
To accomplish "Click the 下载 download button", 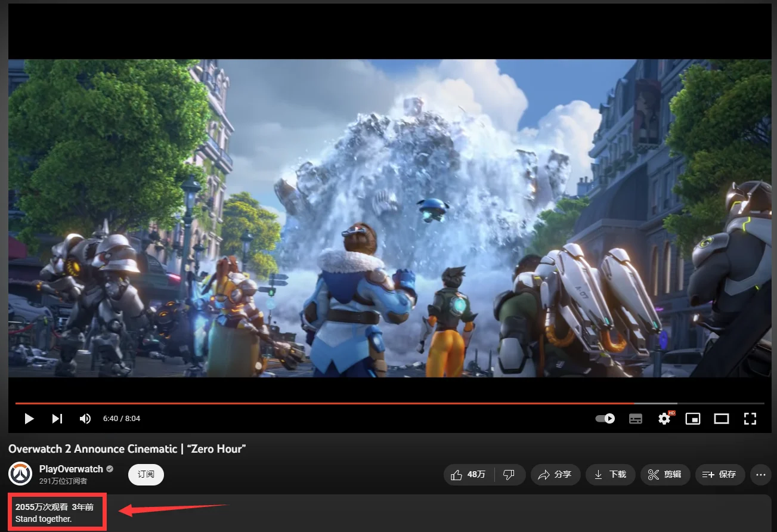I will click(610, 475).
